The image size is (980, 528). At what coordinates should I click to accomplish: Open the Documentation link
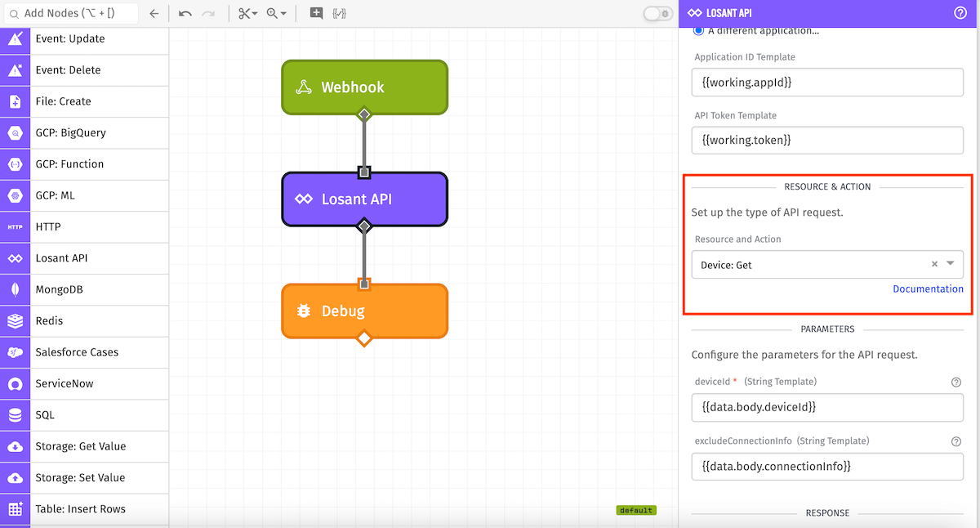(x=928, y=289)
